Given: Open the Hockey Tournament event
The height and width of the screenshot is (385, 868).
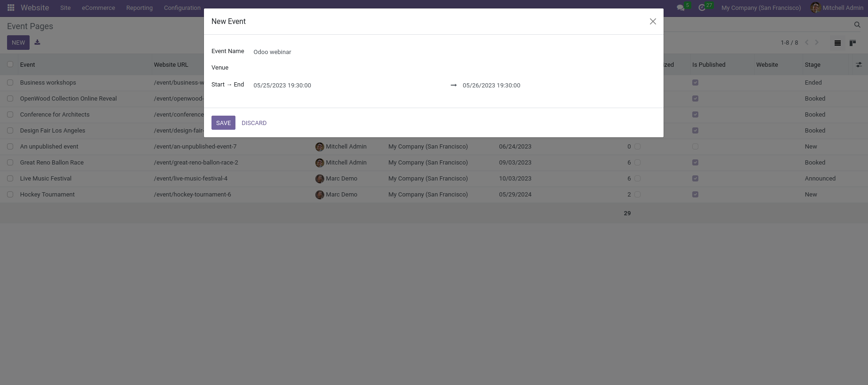Looking at the screenshot, I should (x=47, y=195).
